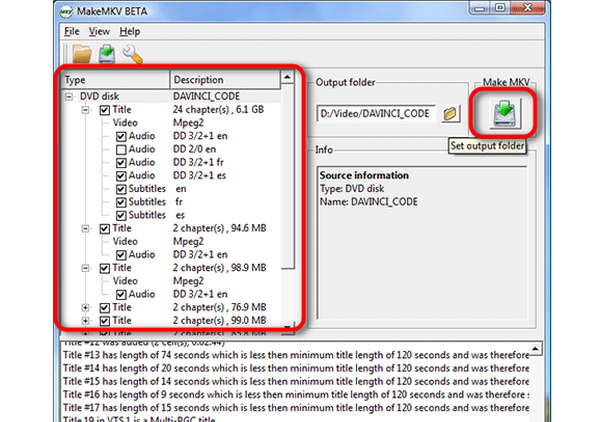
Task: Open the File menu
Action: tap(72, 31)
